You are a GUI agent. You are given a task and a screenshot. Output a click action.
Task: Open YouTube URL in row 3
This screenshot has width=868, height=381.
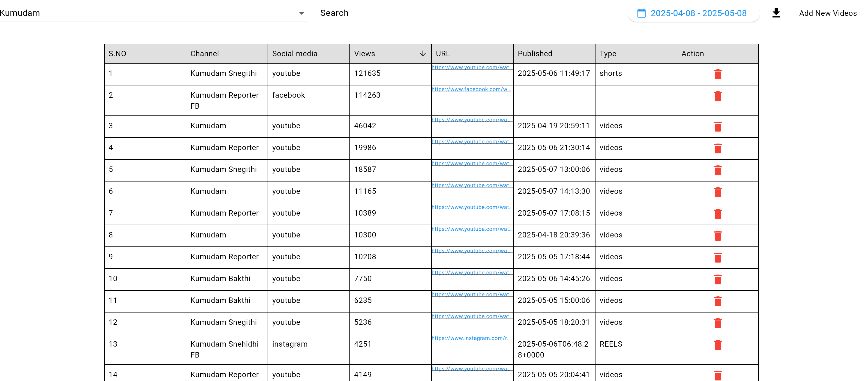click(x=472, y=120)
